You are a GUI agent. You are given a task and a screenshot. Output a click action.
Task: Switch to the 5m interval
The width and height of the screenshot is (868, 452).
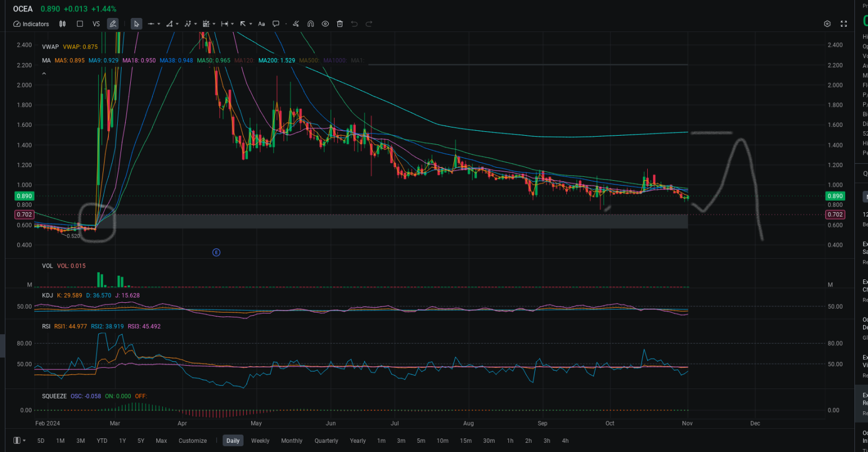[x=421, y=441]
